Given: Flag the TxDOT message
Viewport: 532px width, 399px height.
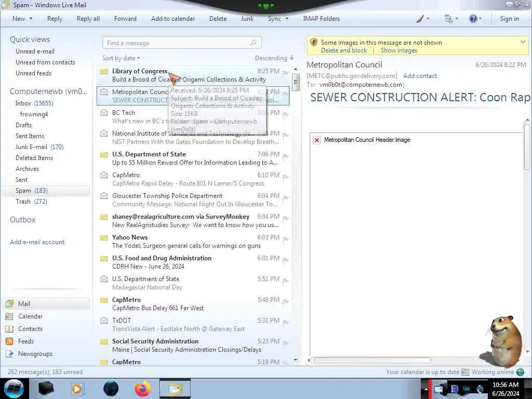Looking at the screenshot, I should click(285, 322).
